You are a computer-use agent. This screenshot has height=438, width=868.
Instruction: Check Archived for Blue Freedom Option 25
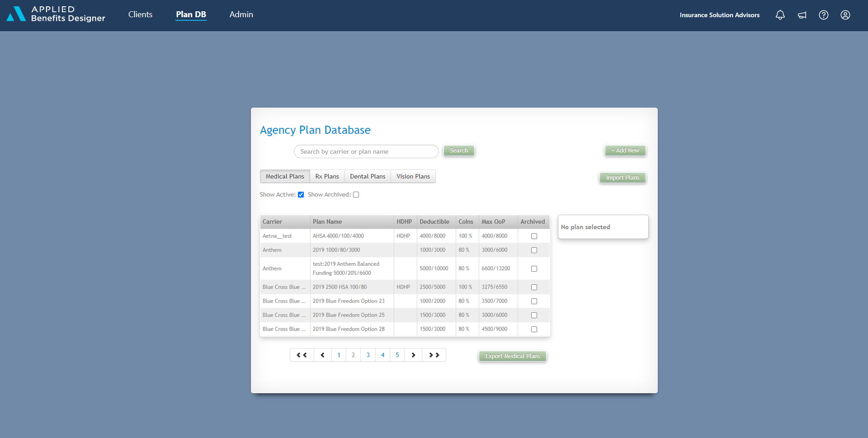click(534, 315)
